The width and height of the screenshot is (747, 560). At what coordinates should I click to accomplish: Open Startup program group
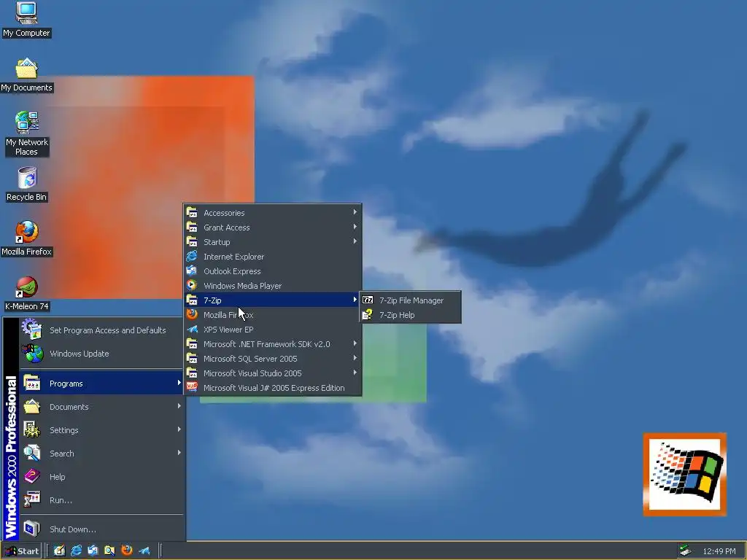pos(273,242)
